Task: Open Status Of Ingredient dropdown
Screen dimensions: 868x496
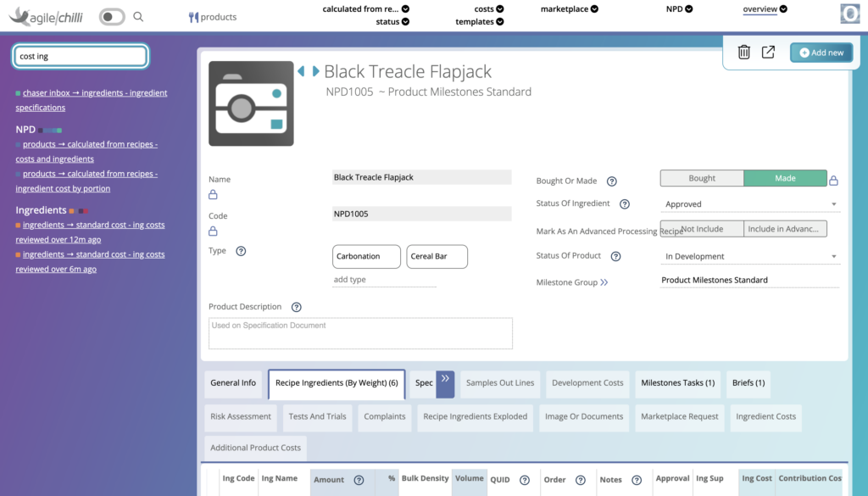Action: 748,204
